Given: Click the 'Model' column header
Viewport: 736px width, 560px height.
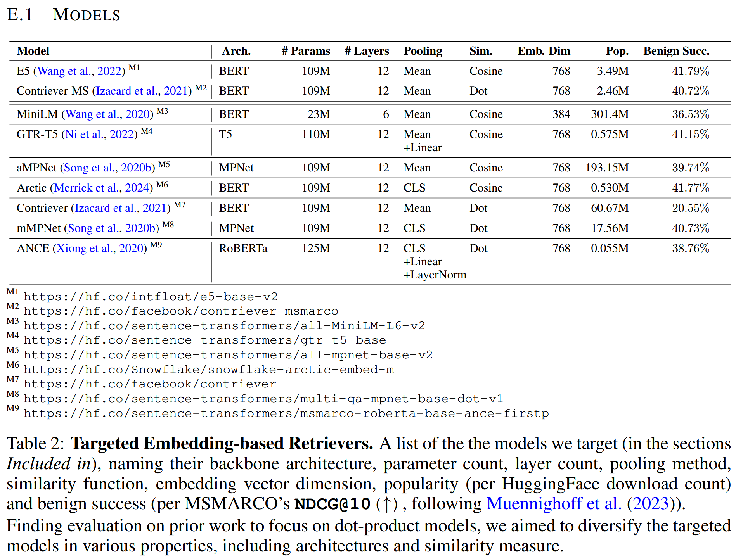Looking at the screenshot, I should [33, 51].
